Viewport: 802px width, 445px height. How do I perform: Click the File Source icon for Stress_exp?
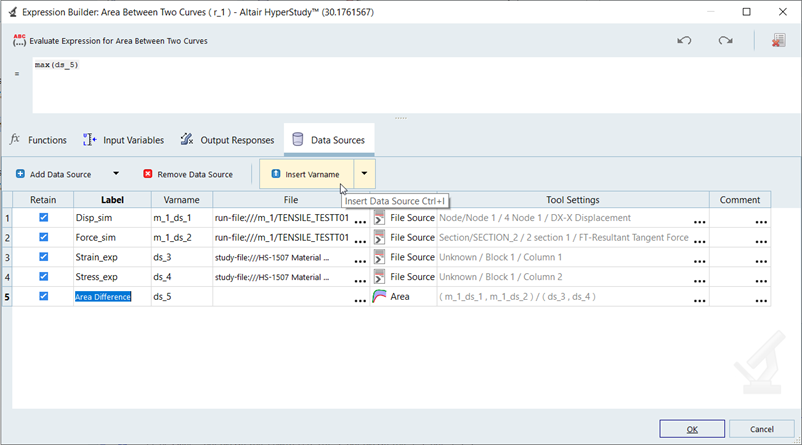pyautogui.click(x=380, y=277)
